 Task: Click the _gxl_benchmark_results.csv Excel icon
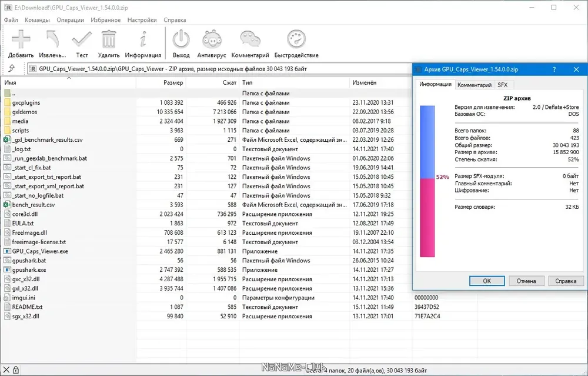(x=7, y=139)
